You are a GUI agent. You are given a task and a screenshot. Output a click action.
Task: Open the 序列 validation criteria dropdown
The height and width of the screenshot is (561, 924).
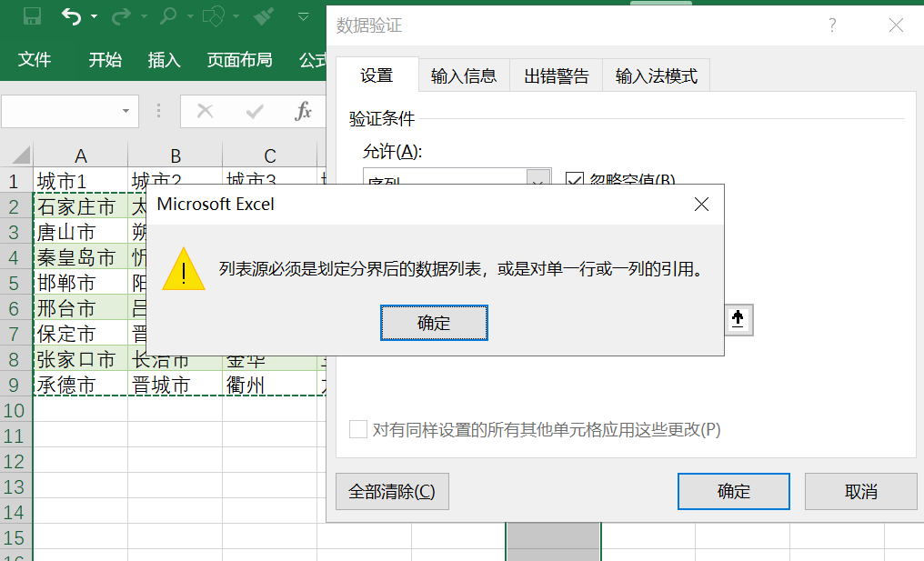[538, 177]
